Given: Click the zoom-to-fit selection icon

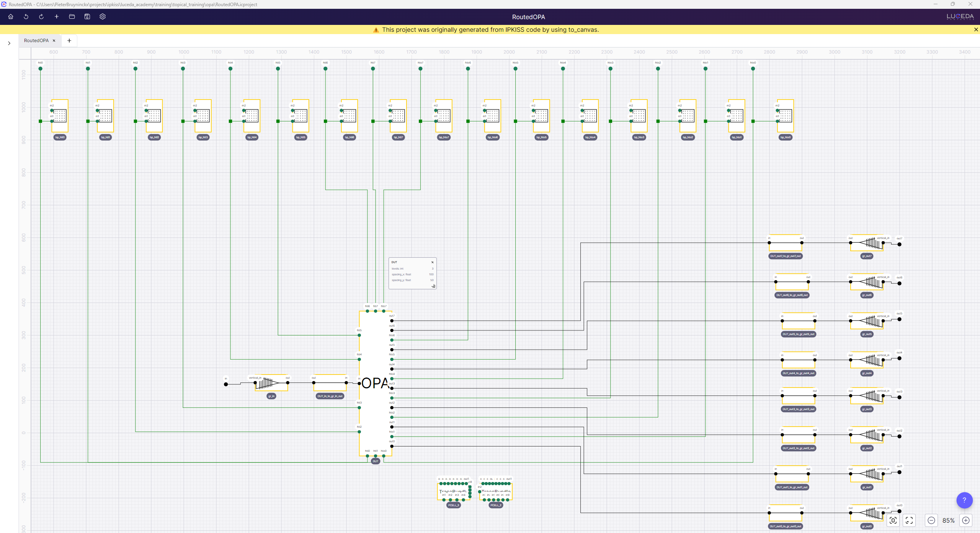Looking at the screenshot, I should point(893,520).
